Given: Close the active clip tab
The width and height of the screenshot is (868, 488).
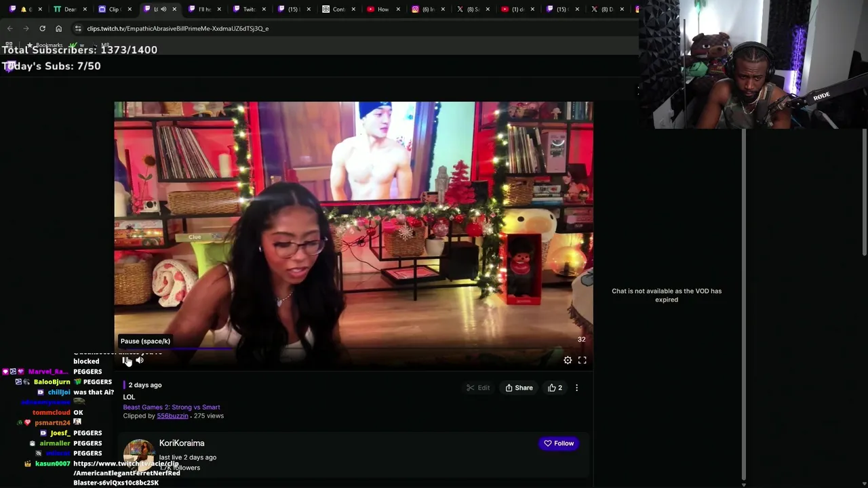Looking at the screenshot, I should click(x=174, y=9).
